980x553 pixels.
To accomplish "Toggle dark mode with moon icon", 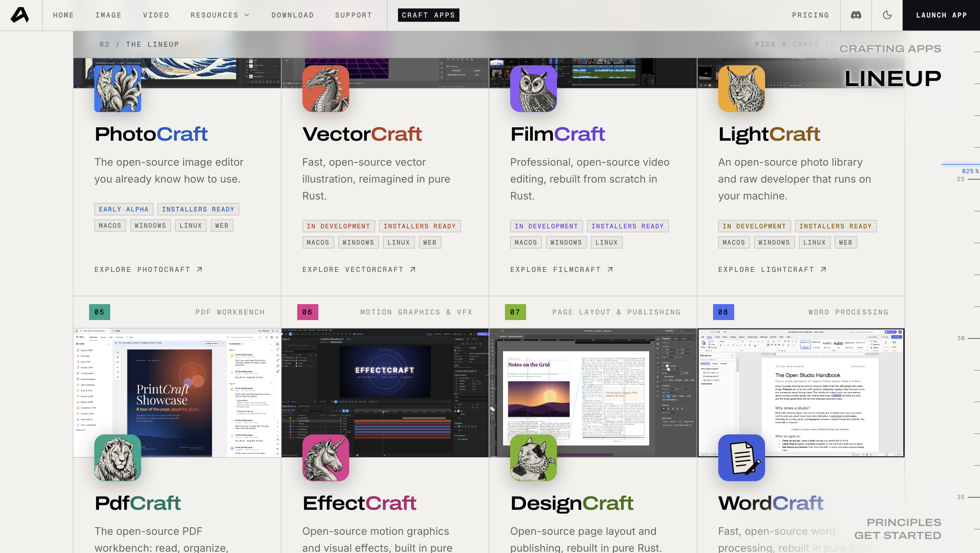I will pos(887,15).
